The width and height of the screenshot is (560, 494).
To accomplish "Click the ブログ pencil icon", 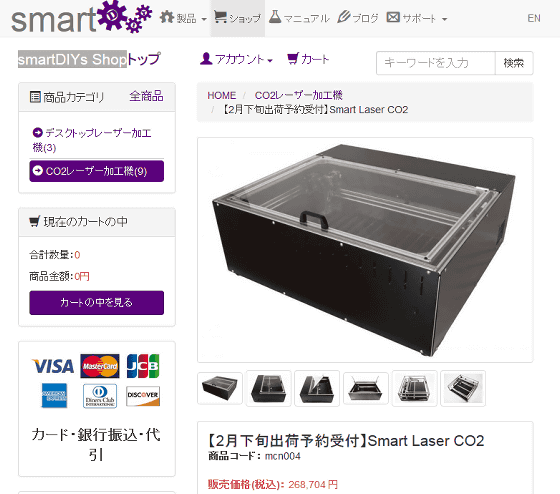I will click(343, 17).
